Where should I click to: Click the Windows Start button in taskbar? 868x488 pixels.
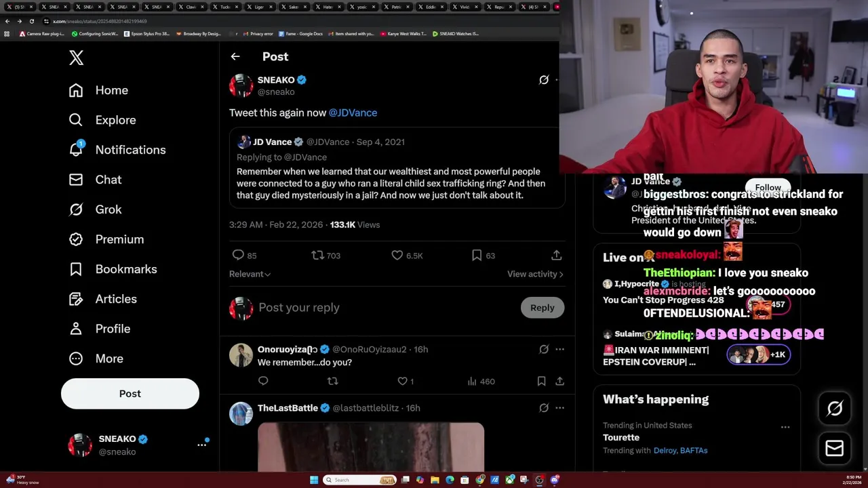click(x=314, y=480)
